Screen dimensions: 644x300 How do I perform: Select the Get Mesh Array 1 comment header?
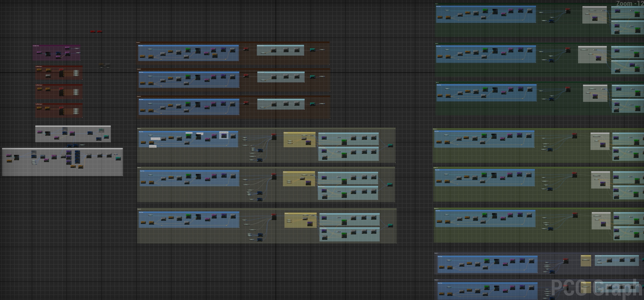click(59, 66)
